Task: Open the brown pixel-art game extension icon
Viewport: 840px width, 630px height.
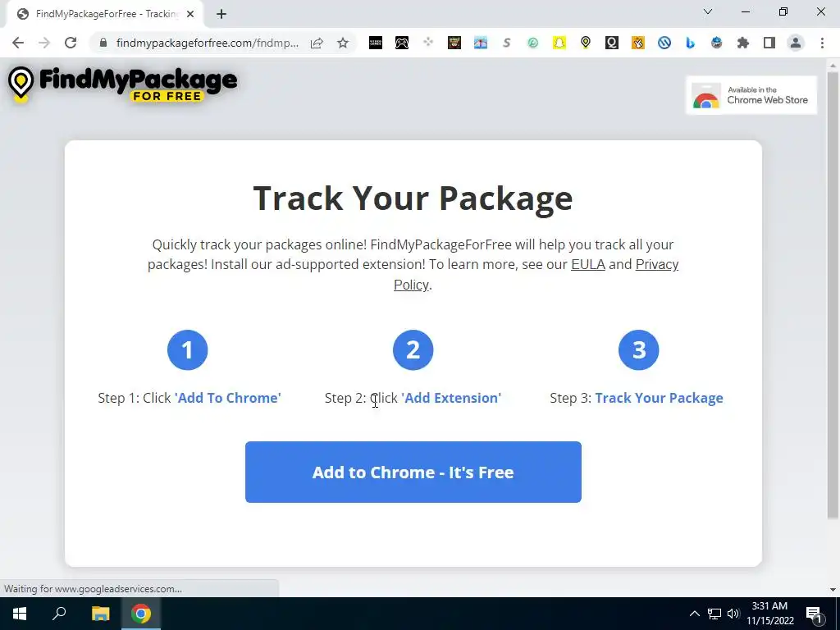Action: [454, 43]
